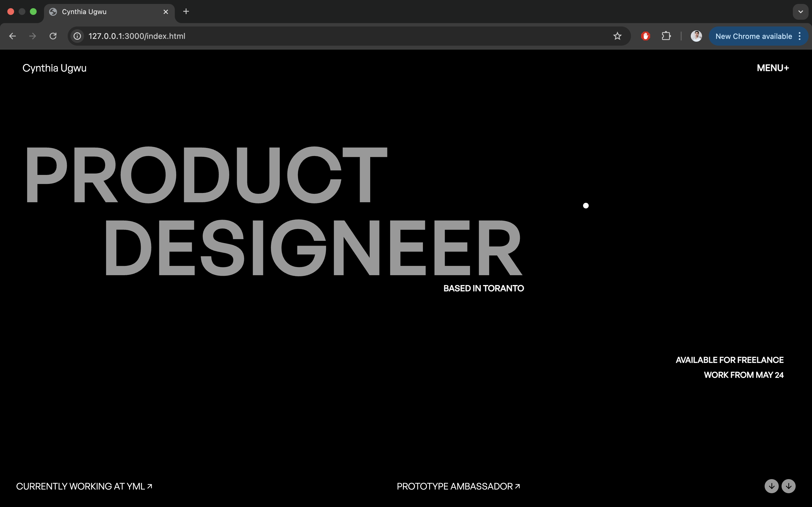Image resolution: width=812 pixels, height=507 pixels.
Task: Open the MENU+ navigation
Action: click(x=773, y=68)
